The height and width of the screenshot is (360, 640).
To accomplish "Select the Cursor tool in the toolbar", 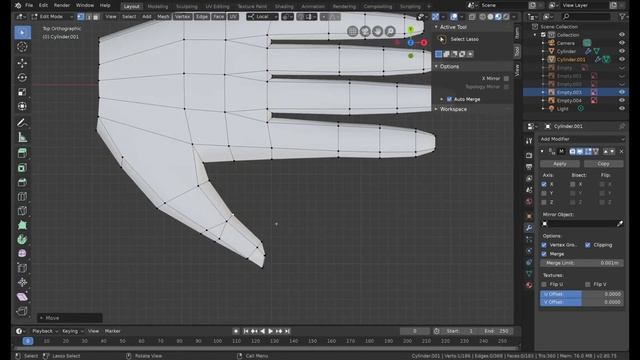I will (x=22, y=47).
